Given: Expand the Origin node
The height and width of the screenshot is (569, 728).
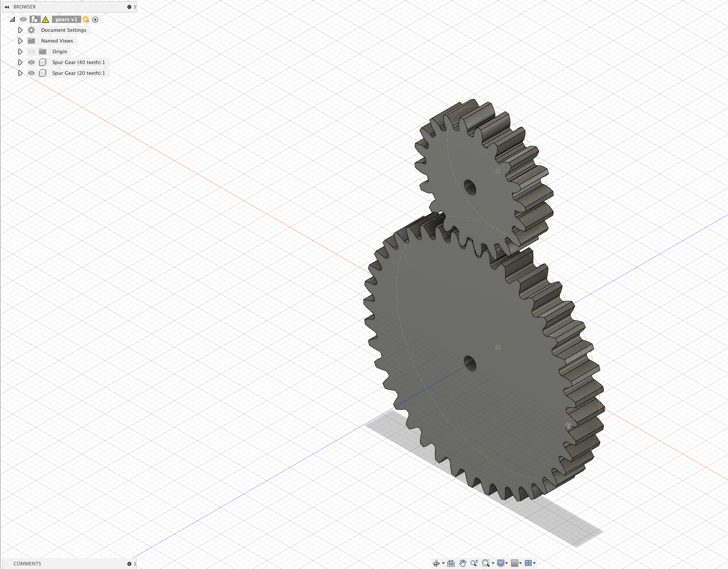Looking at the screenshot, I should (x=20, y=52).
